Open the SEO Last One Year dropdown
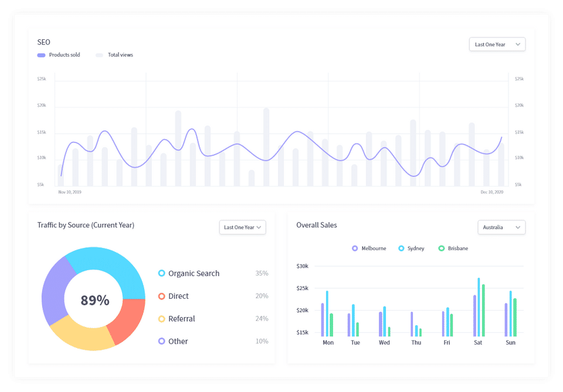The image size is (563, 392). pyautogui.click(x=497, y=45)
